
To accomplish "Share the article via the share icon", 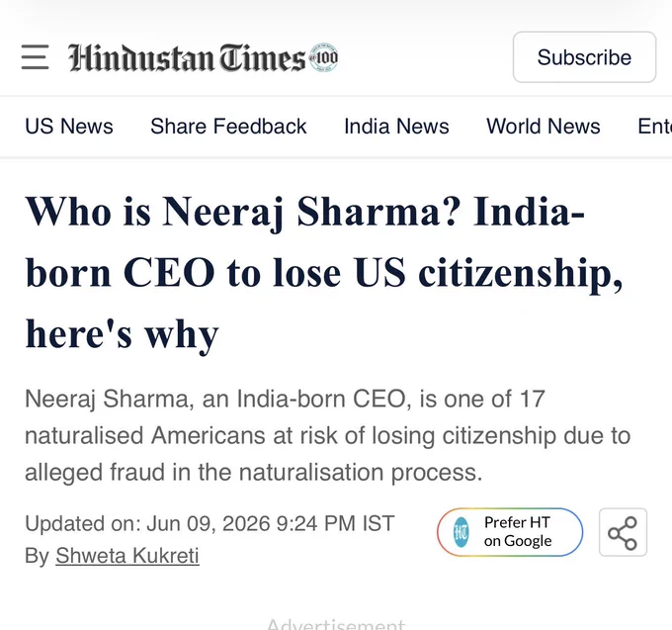I will 623,532.
